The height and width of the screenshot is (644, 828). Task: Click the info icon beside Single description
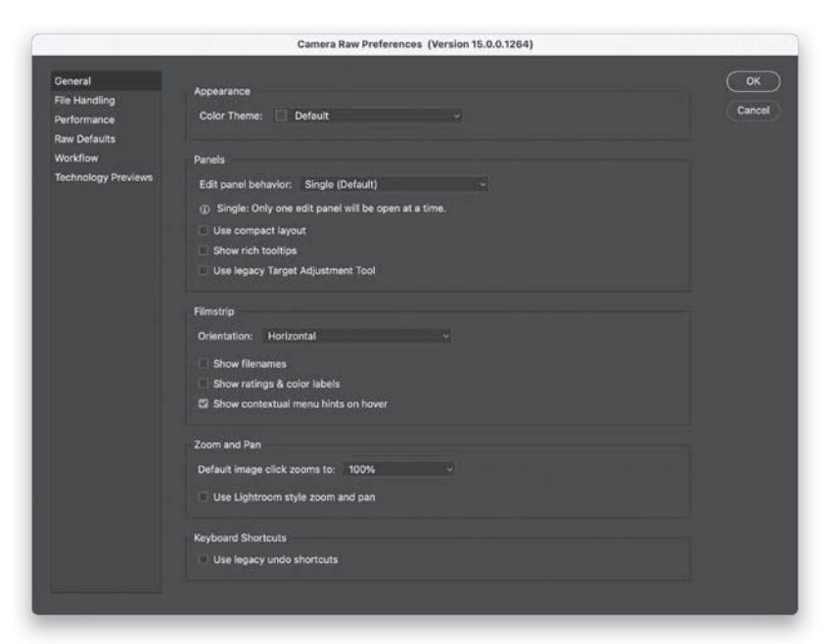204,208
